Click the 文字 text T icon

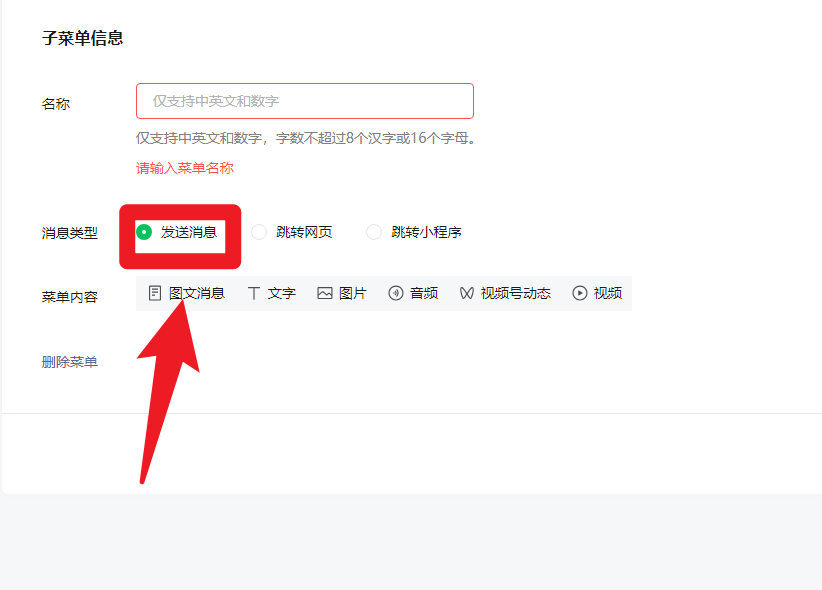pyautogui.click(x=254, y=293)
